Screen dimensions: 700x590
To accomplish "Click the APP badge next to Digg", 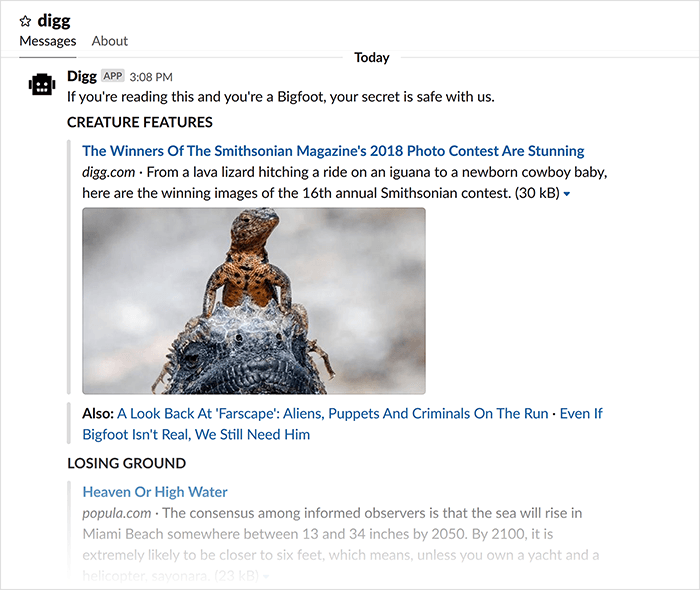I will coord(113,76).
